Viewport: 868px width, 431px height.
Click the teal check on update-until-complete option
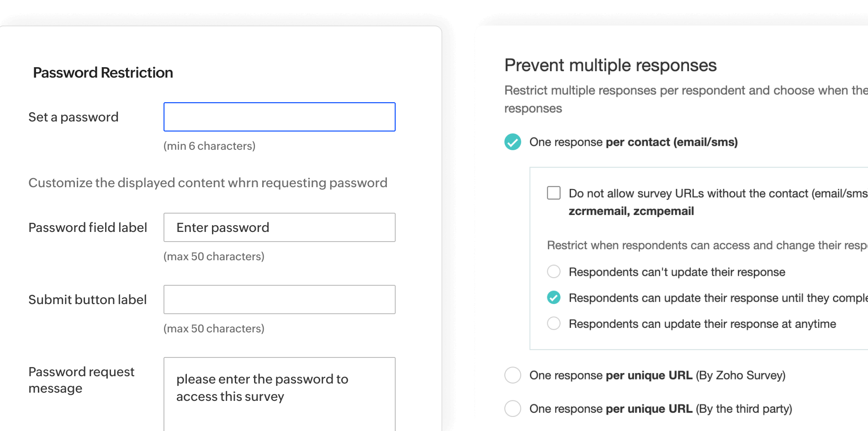click(553, 297)
